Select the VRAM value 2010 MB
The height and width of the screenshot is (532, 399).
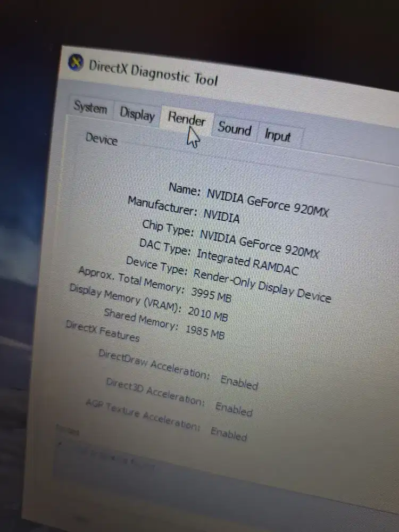click(x=207, y=313)
